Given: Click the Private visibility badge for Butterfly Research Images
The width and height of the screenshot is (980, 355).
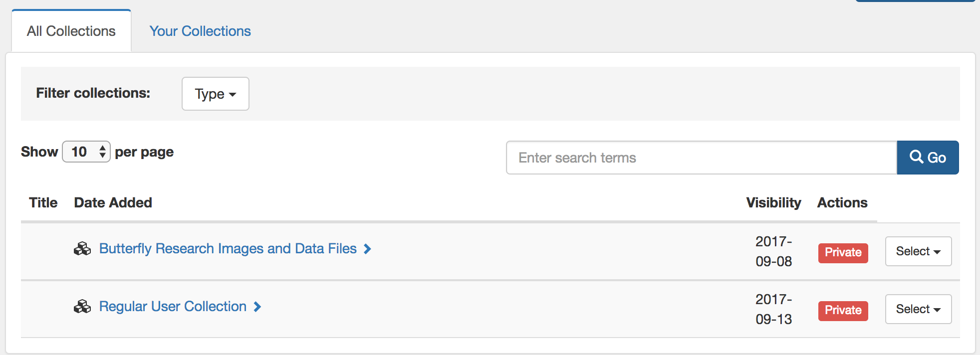Looking at the screenshot, I should tap(842, 252).
